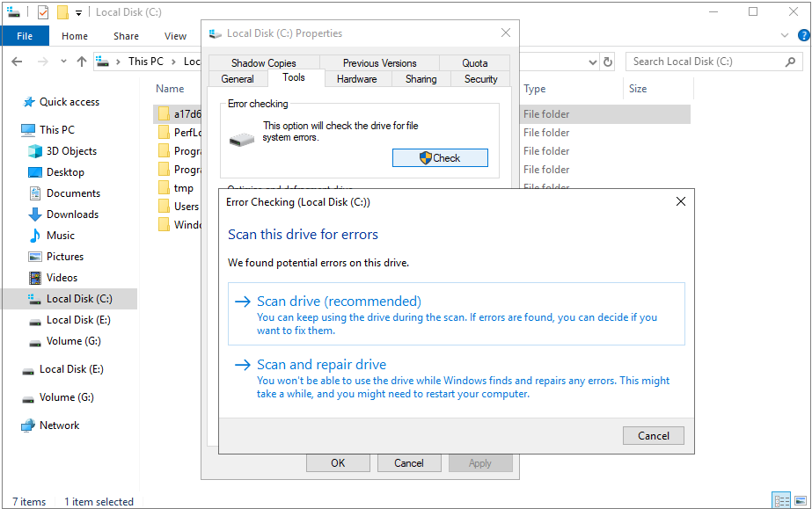Select the Tools tab
Viewport: 812px width, 509px height.
(x=294, y=77)
